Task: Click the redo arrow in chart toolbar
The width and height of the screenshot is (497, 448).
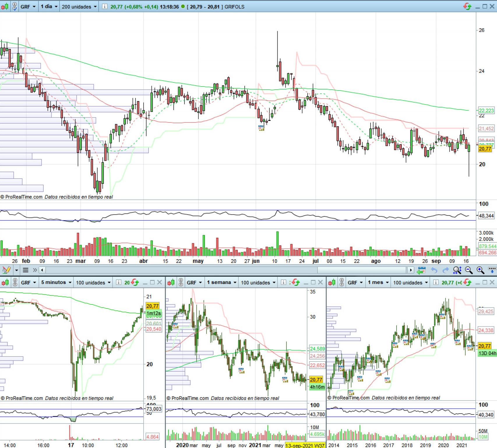Action: tap(445, 270)
